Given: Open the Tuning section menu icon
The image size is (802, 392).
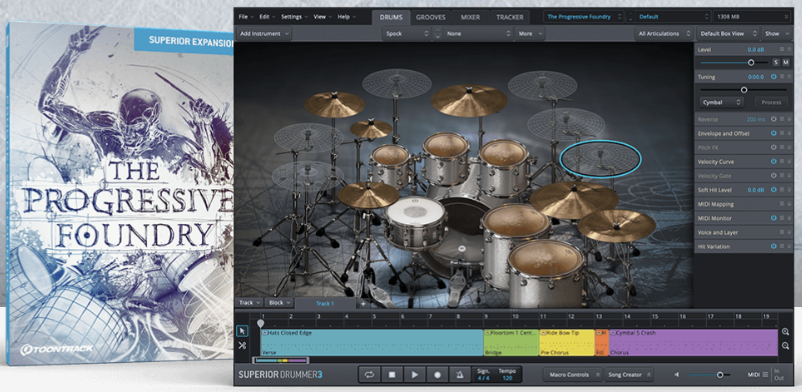Looking at the screenshot, I should (782, 77).
